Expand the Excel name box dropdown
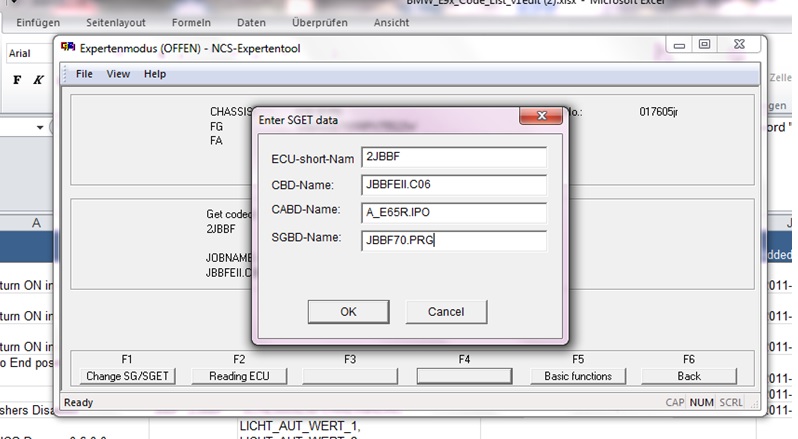Viewport: 798px width, 439px height. [x=40, y=128]
